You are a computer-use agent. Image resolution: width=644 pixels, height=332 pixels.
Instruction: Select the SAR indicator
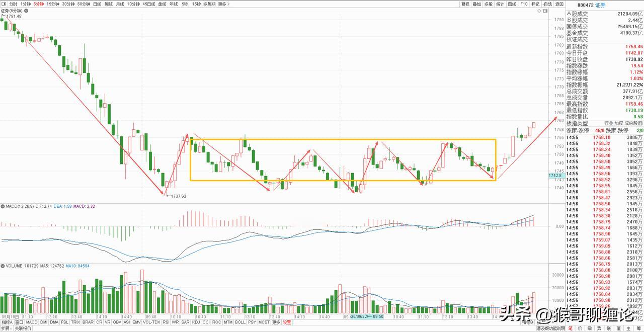point(185,322)
